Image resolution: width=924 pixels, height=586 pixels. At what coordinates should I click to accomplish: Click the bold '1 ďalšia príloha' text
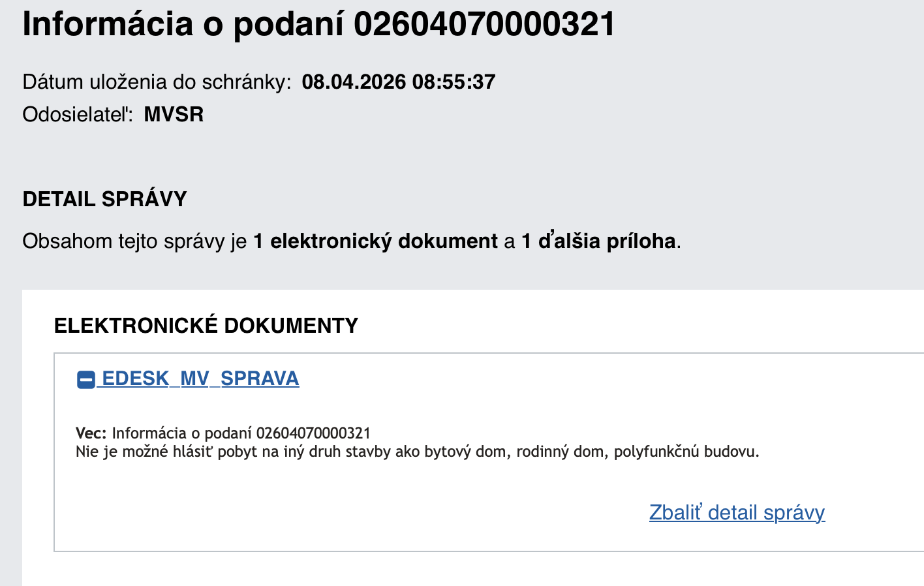pos(598,241)
